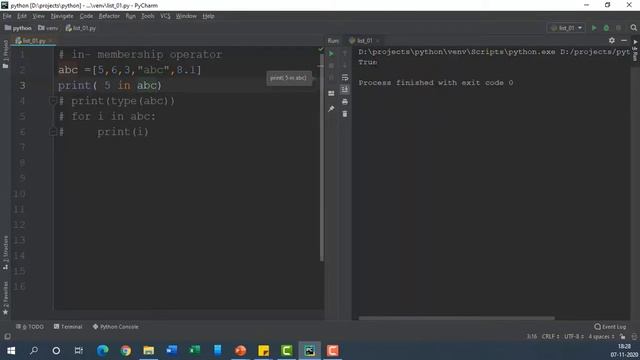The width and height of the screenshot is (640, 360).
Task: Print the Run console output
Action: click(345, 102)
